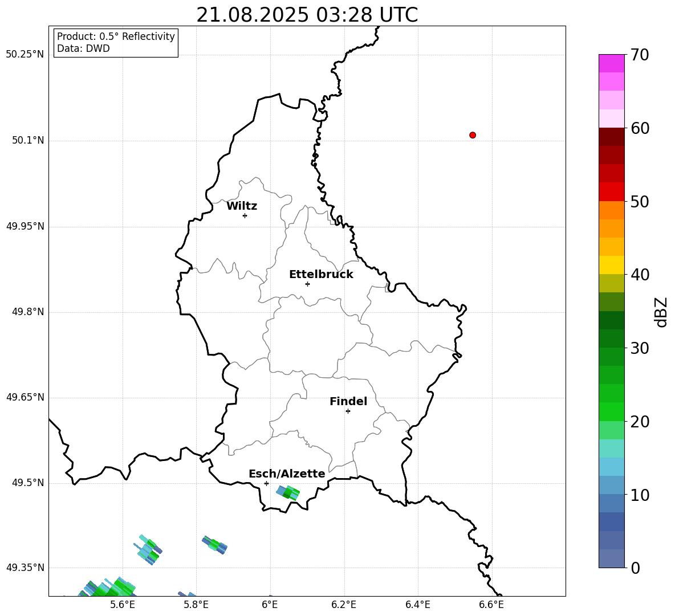Click the red dot radar marker

473,135
